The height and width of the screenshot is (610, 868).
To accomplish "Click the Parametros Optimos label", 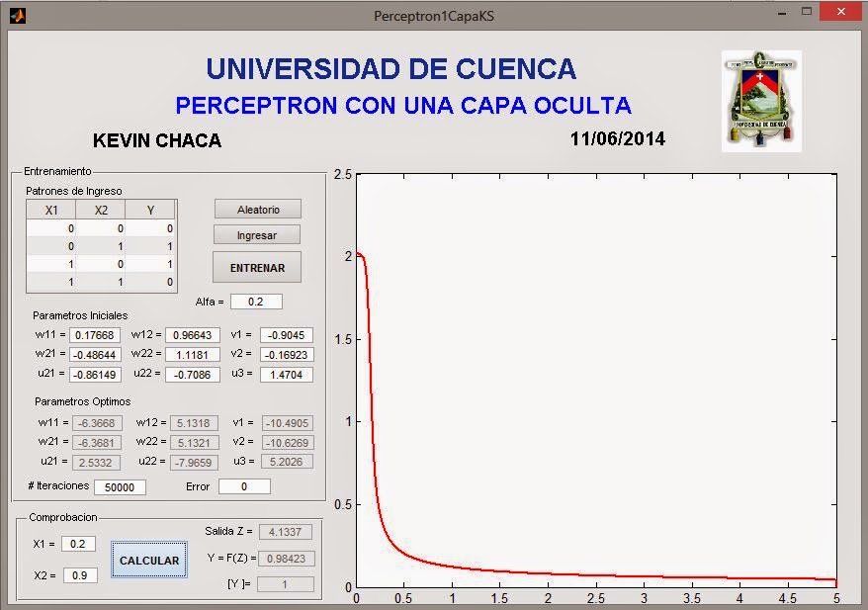I will pyautogui.click(x=82, y=401).
